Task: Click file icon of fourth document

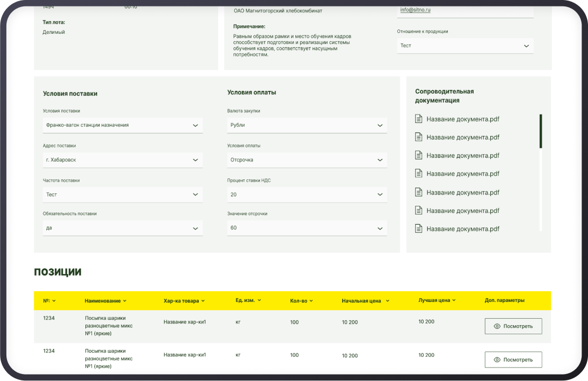Action: pos(418,174)
